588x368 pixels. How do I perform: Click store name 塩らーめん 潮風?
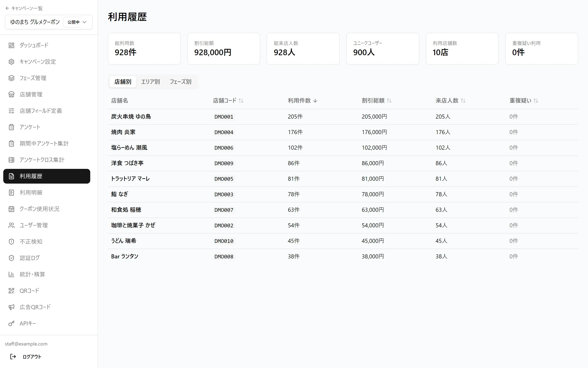tap(129, 148)
